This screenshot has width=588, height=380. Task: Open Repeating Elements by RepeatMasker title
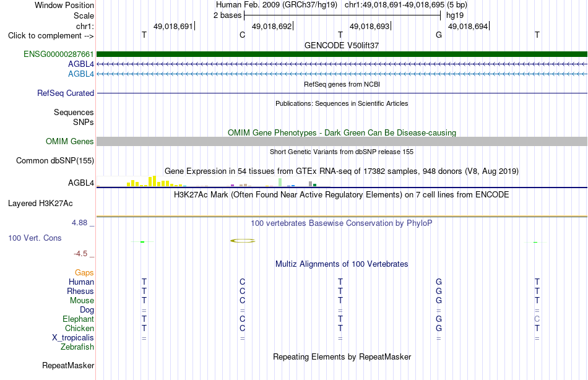point(342,357)
